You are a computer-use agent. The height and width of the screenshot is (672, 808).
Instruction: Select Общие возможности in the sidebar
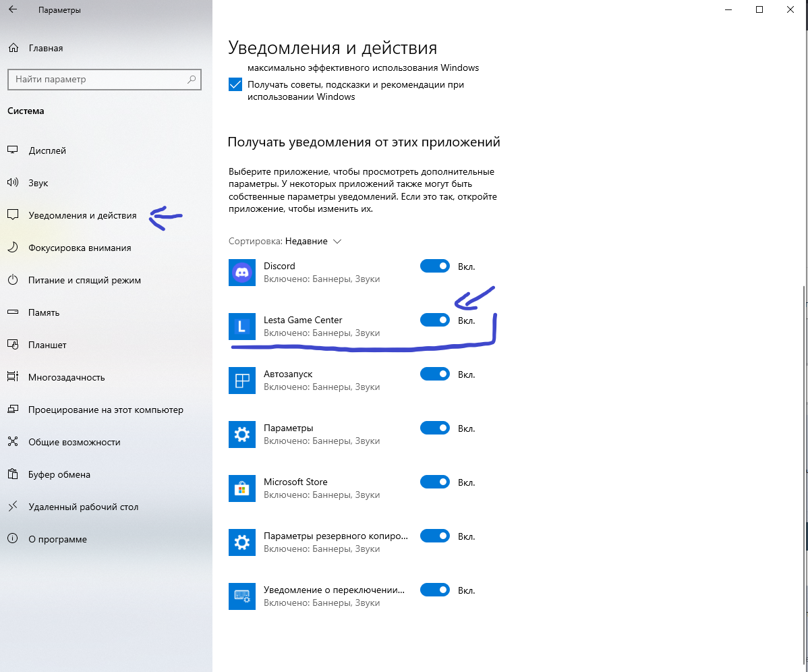74,442
